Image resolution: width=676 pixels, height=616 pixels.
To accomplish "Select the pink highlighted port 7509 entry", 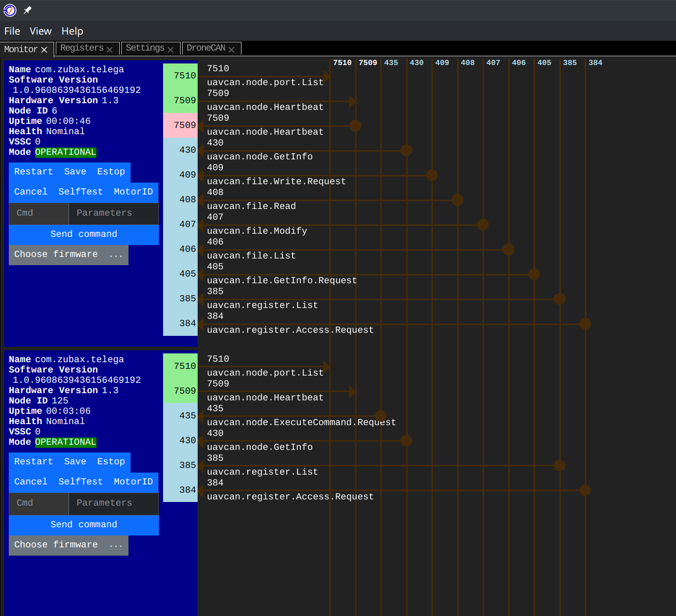I will [x=180, y=125].
